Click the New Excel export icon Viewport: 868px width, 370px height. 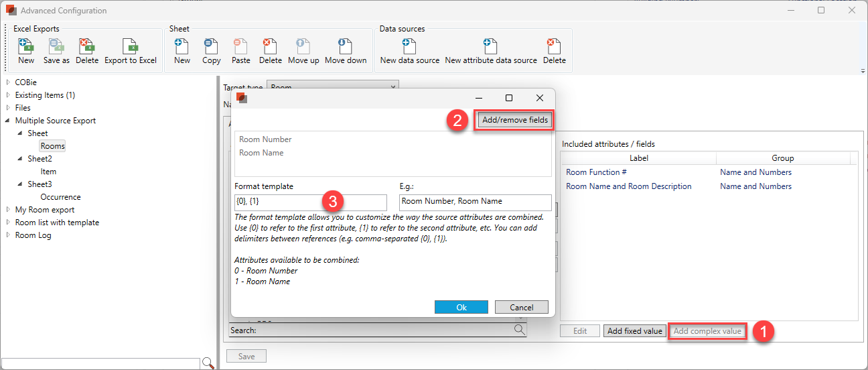[26, 47]
